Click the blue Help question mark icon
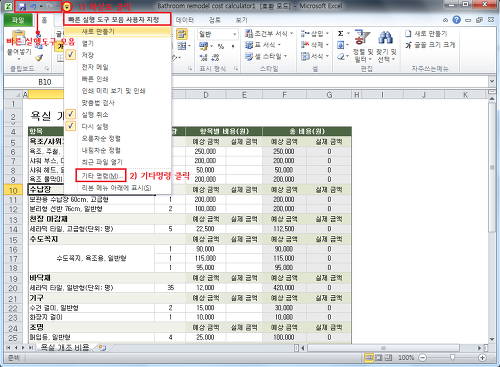The width and height of the screenshot is (500, 367). tap(456, 20)
